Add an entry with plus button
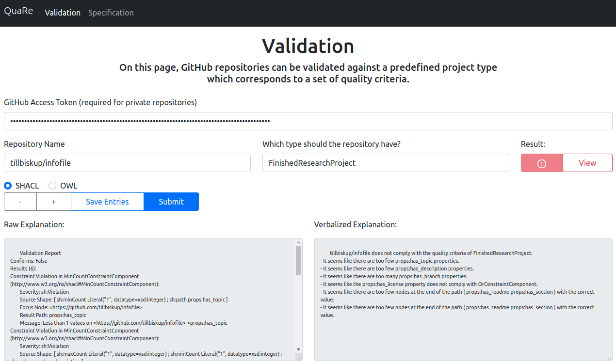 tap(54, 202)
